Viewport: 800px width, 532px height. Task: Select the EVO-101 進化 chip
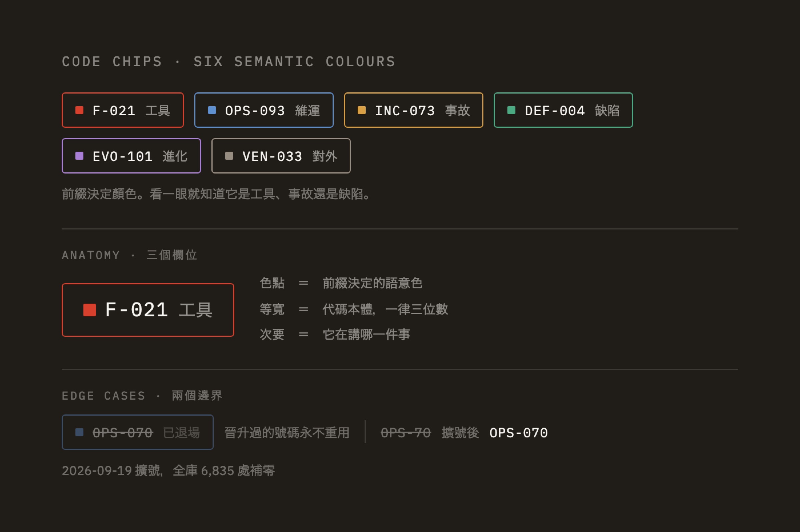point(131,156)
